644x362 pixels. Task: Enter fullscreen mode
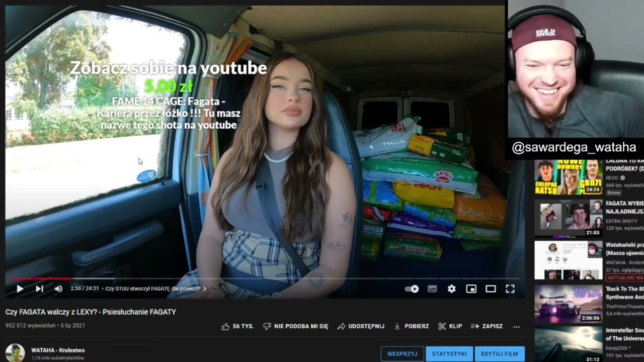click(510, 289)
